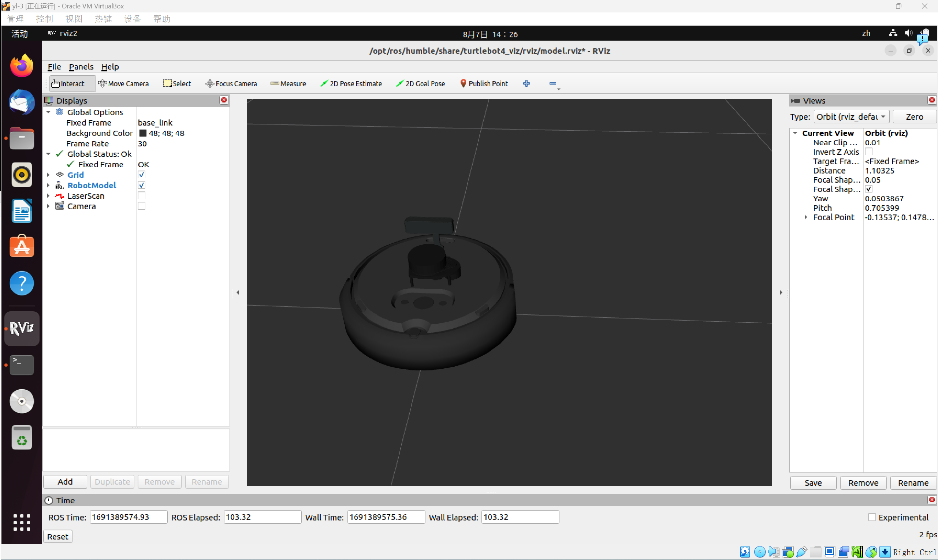The width and height of the screenshot is (938, 560).
Task: Show applications grid in dock
Action: click(22, 522)
